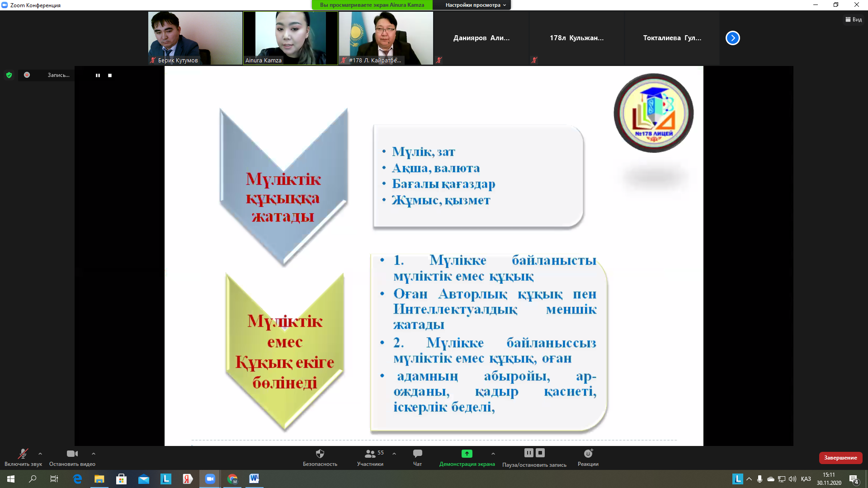Click КАЗ language indicator in the system tray
Image resolution: width=868 pixels, height=488 pixels.
[806, 479]
